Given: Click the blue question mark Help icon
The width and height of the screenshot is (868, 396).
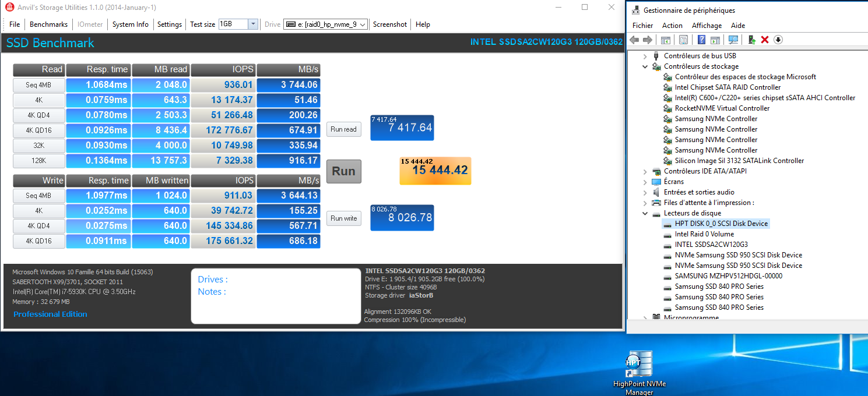Looking at the screenshot, I should coord(702,40).
